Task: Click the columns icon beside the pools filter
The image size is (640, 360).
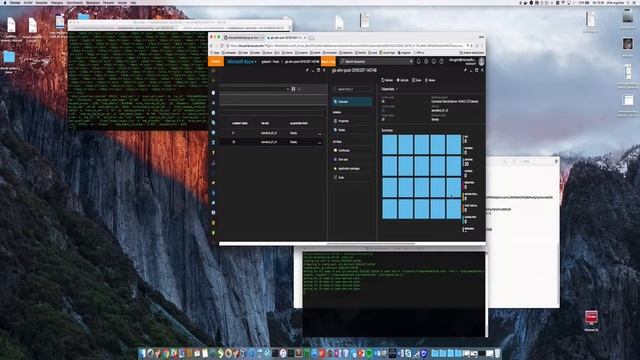Action: click(293, 89)
